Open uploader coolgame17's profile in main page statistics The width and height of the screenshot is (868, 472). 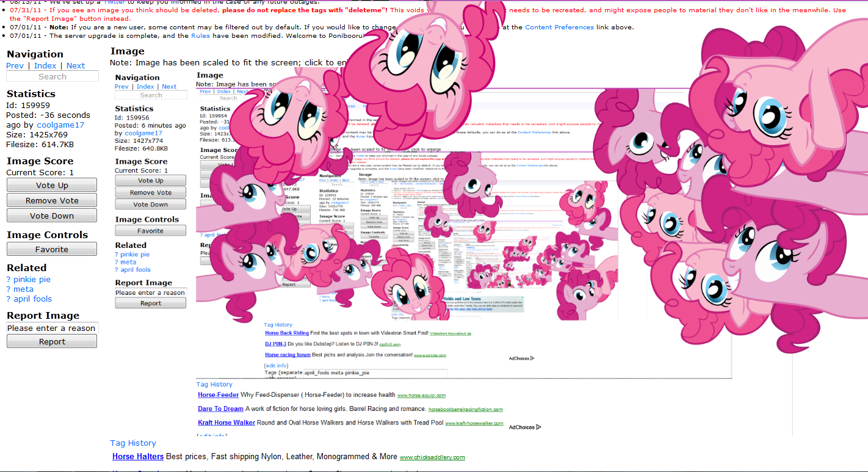point(60,125)
